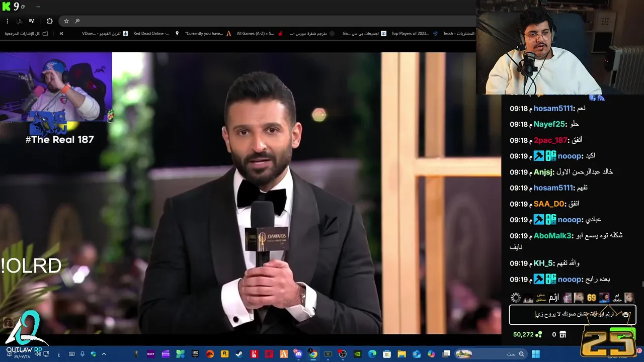The width and height of the screenshot is (644, 362).
Task: Select the yellow مش منطق emote
Action: (x=541, y=298)
